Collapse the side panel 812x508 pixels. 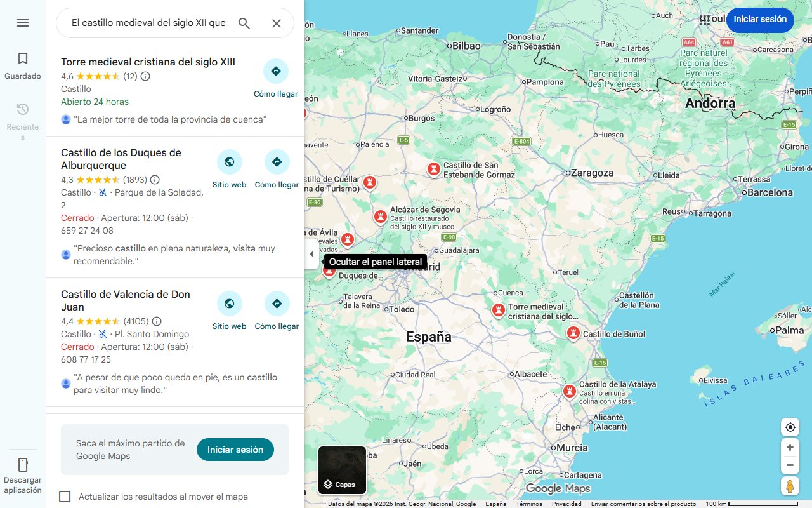coord(311,253)
